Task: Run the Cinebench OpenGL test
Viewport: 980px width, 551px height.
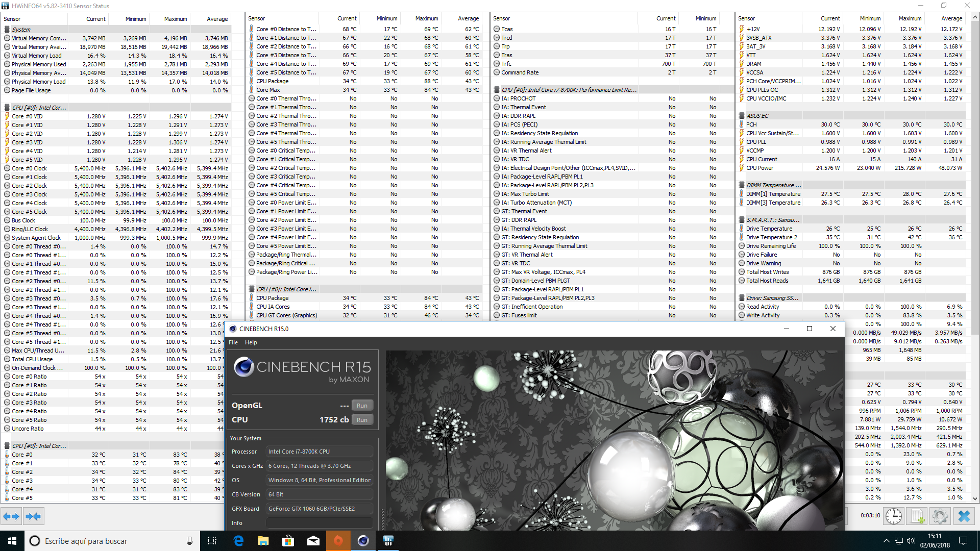Action: pos(362,406)
